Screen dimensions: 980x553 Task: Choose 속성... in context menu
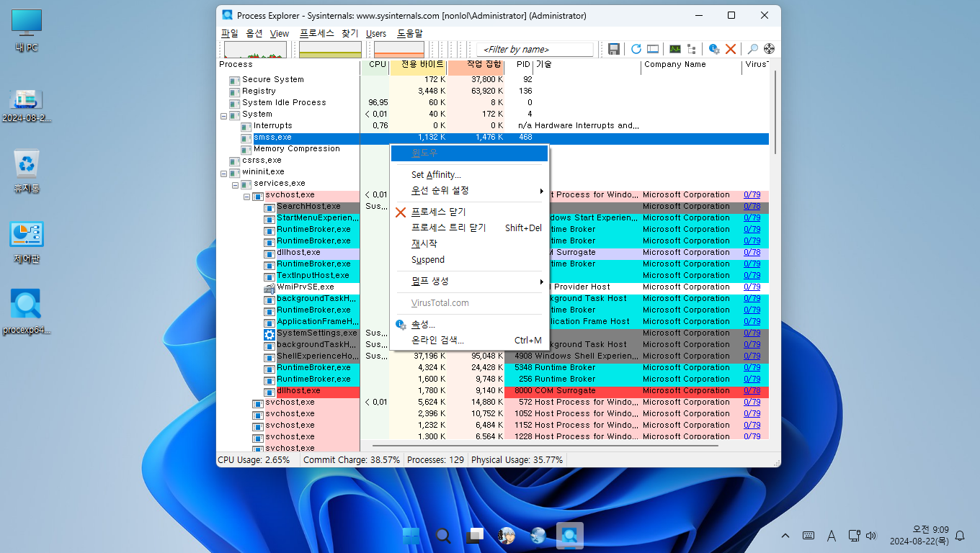[x=469, y=325]
